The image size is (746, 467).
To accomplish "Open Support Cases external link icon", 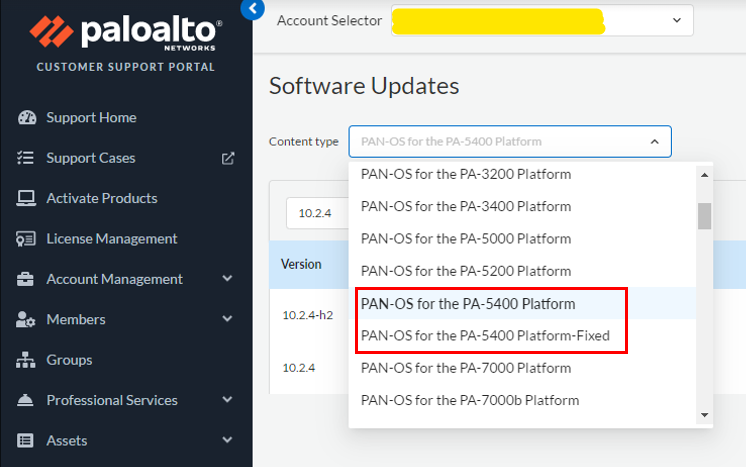I will [228, 158].
